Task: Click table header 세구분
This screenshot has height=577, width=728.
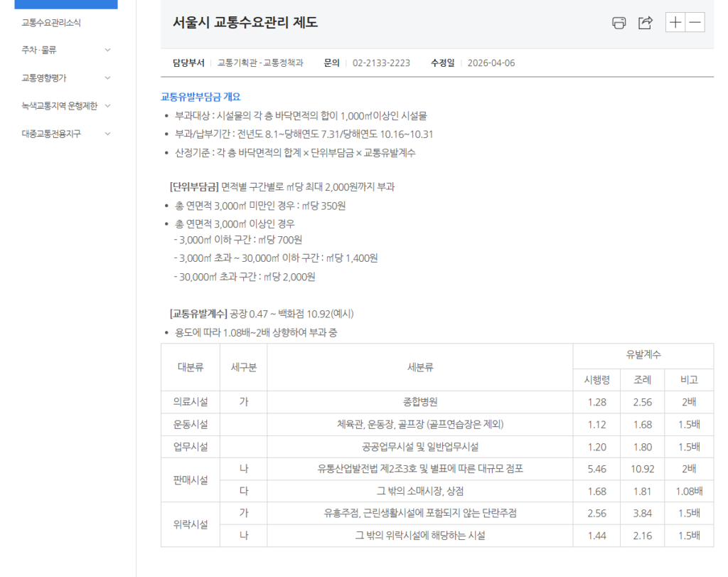Action: click(x=243, y=367)
